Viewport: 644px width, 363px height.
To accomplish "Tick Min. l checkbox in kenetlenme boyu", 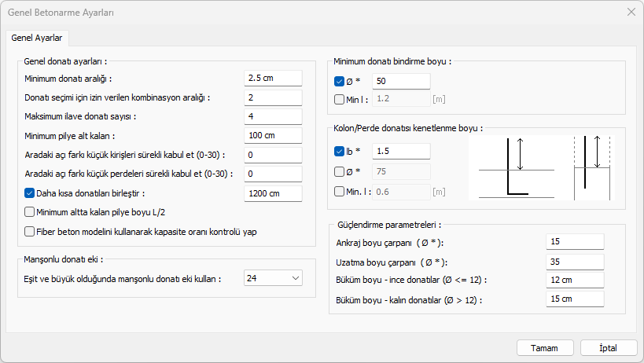I will coord(340,191).
